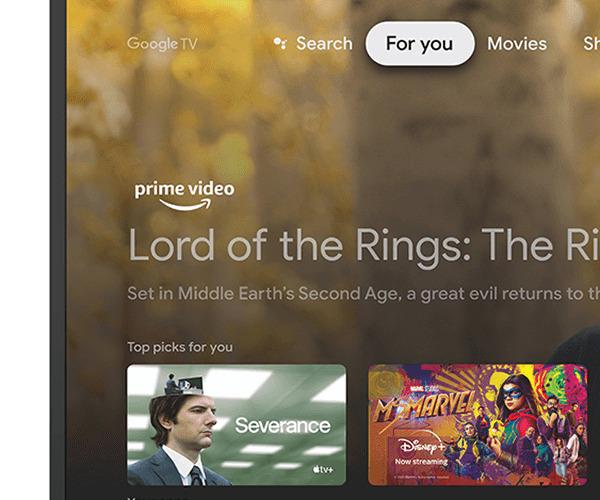Click the Middle Earth description text
Screen dimensions: 600x500
pyautogui.click(x=364, y=294)
